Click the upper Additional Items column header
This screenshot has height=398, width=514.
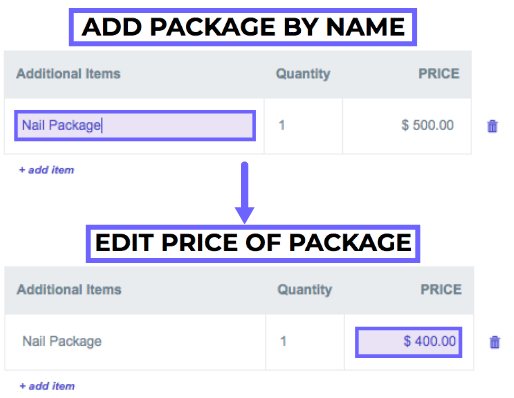point(68,74)
